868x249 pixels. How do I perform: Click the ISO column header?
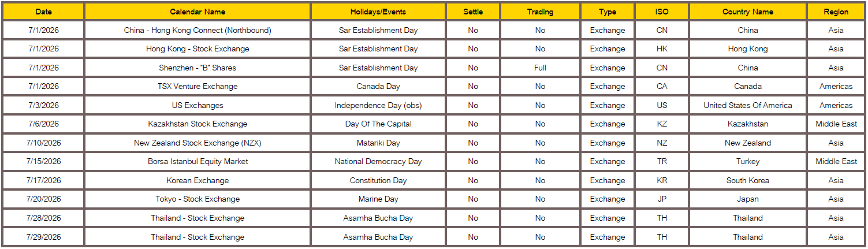click(662, 12)
